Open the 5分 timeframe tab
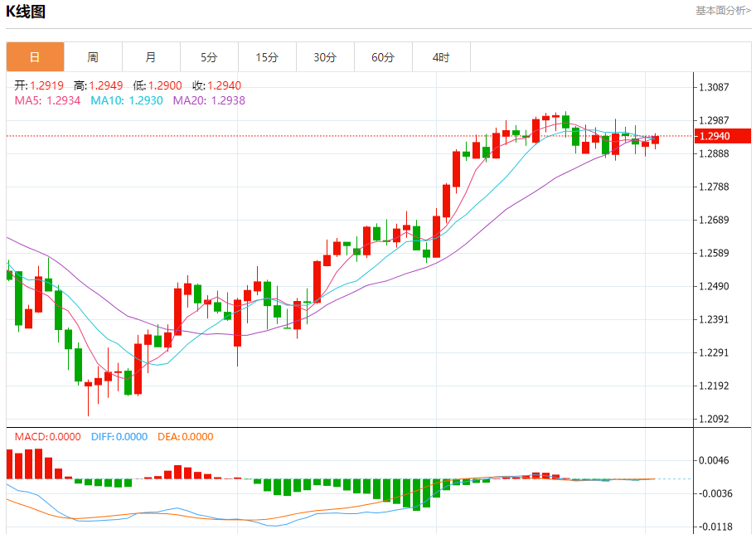The image size is (756, 534). click(x=209, y=57)
